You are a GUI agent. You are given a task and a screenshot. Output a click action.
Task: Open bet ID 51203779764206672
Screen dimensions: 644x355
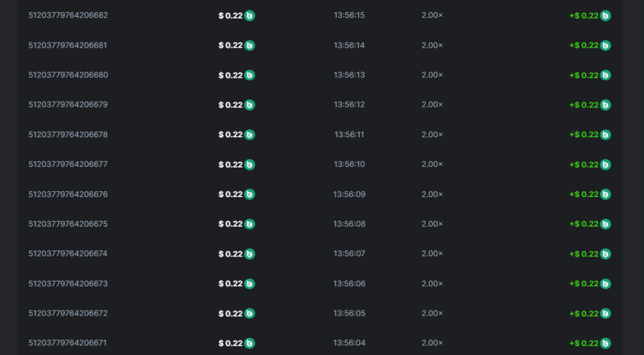[x=68, y=314]
